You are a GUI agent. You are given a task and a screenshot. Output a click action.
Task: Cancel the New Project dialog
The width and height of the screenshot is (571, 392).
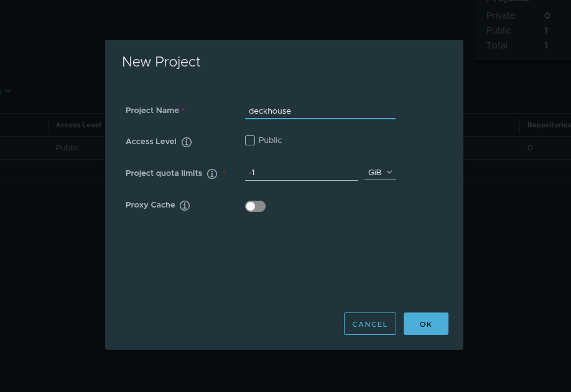(369, 324)
